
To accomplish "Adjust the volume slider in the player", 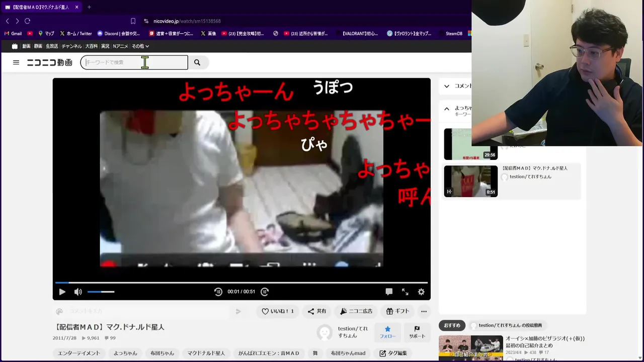I will point(101,292).
